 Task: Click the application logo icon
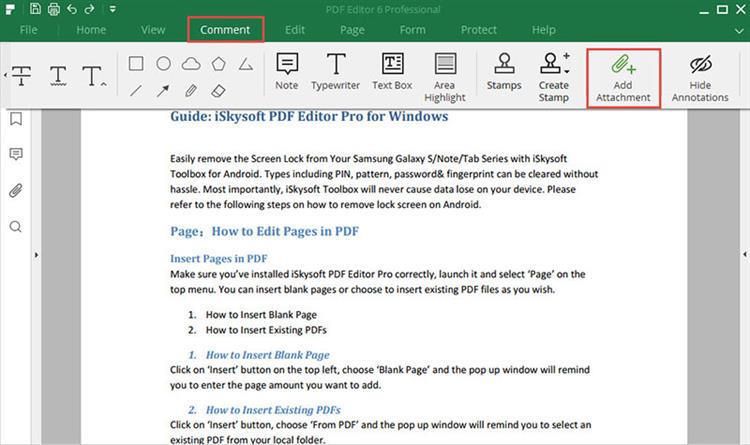(10, 9)
